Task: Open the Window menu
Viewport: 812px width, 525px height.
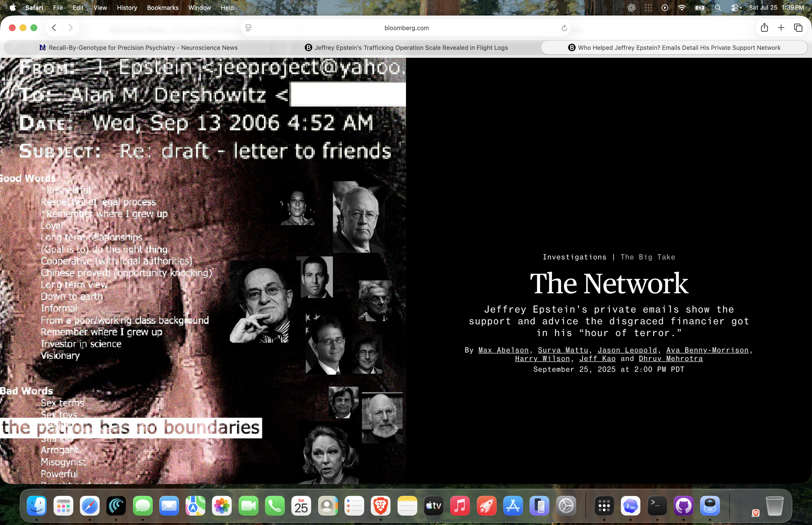Action: pos(200,7)
